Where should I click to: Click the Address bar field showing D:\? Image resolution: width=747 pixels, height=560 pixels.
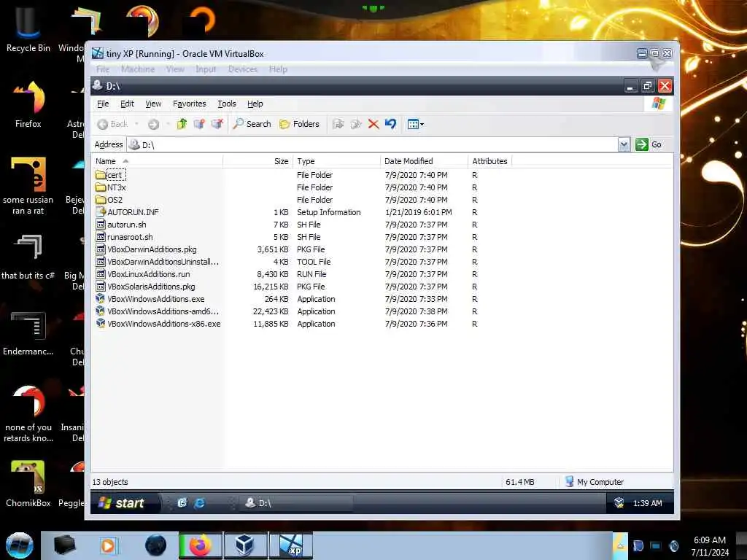point(373,144)
